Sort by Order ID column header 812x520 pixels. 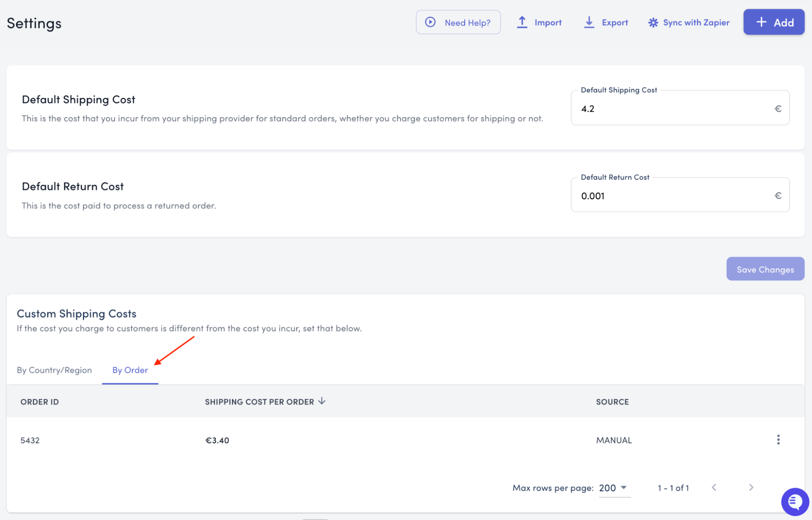(40, 402)
